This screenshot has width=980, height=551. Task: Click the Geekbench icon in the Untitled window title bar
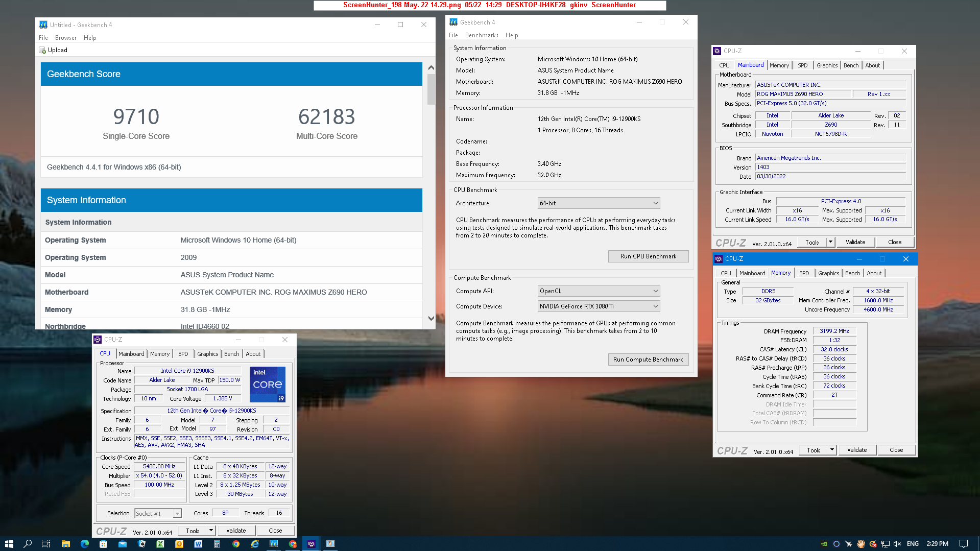43,25
